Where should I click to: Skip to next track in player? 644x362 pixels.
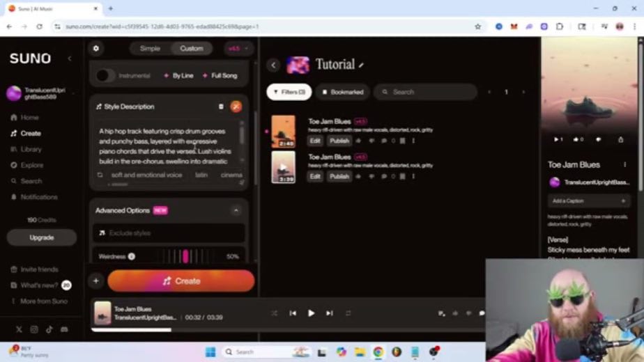click(330, 313)
